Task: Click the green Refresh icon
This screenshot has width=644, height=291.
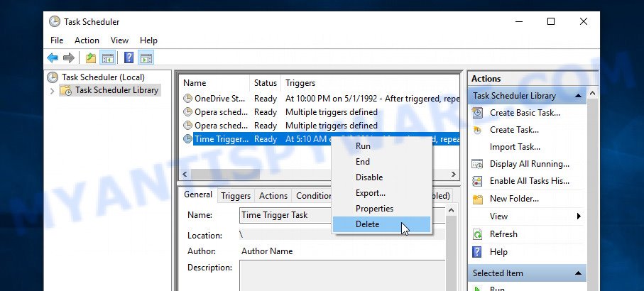Action: [477, 234]
